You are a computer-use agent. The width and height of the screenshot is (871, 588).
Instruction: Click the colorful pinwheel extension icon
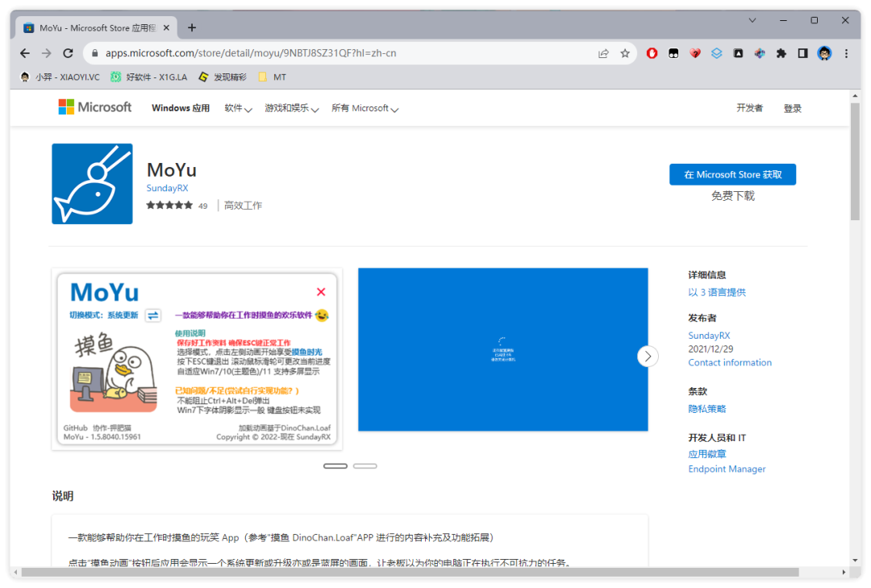760,53
